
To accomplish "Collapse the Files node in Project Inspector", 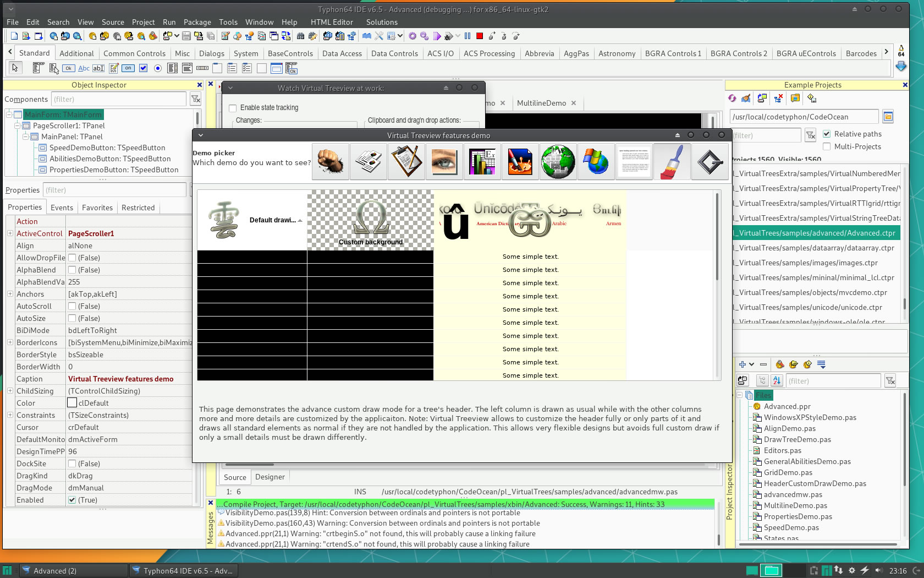I will [740, 395].
